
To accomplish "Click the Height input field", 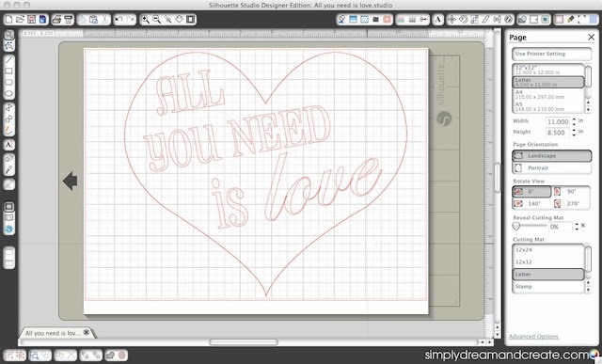I will coord(558,133).
